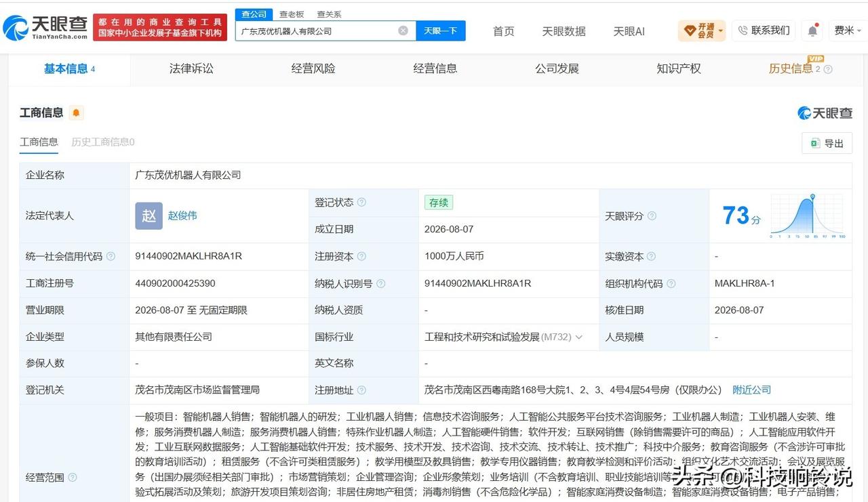Viewport: 868px width, 502px height.
Task: Open the 历史信息 tab
Action: [791, 68]
